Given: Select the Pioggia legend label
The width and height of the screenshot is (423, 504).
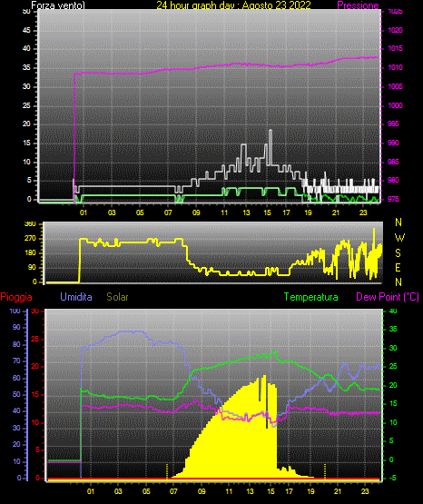Looking at the screenshot, I should tap(16, 297).
